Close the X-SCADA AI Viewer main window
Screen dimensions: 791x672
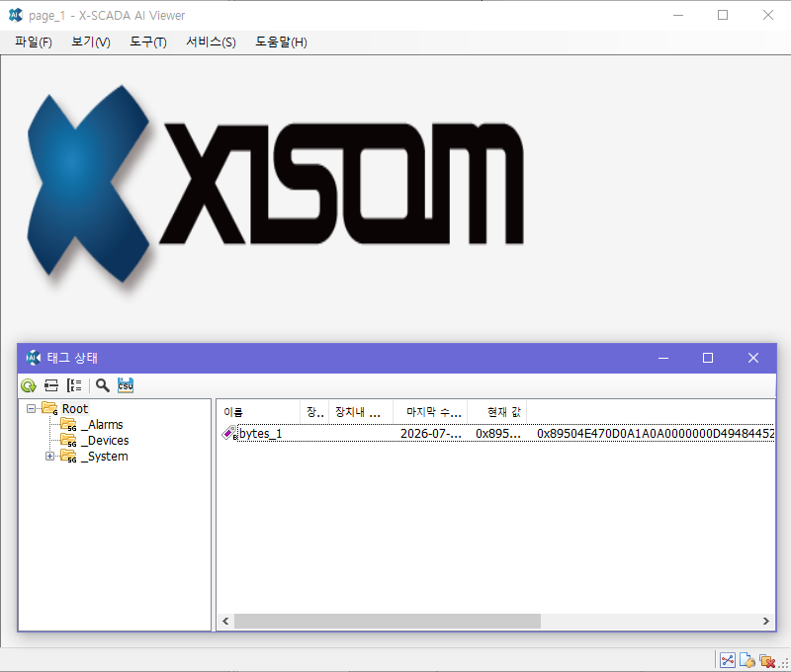[x=768, y=15]
